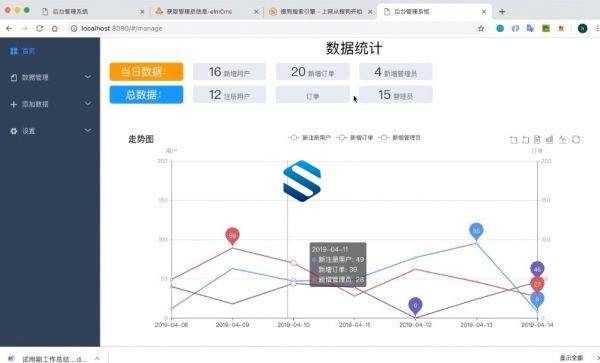Switch chart to bar chart type
The width and height of the screenshot is (600, 363).
click(x=549, y=140)
